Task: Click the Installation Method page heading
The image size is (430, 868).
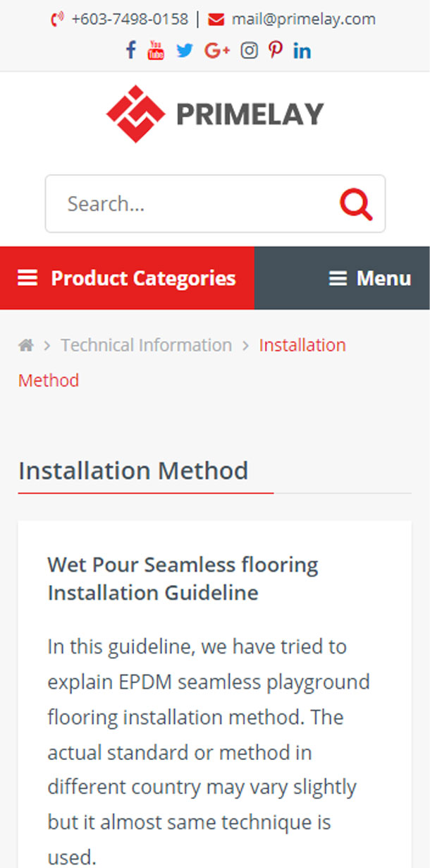Action: tap(133, 470)
